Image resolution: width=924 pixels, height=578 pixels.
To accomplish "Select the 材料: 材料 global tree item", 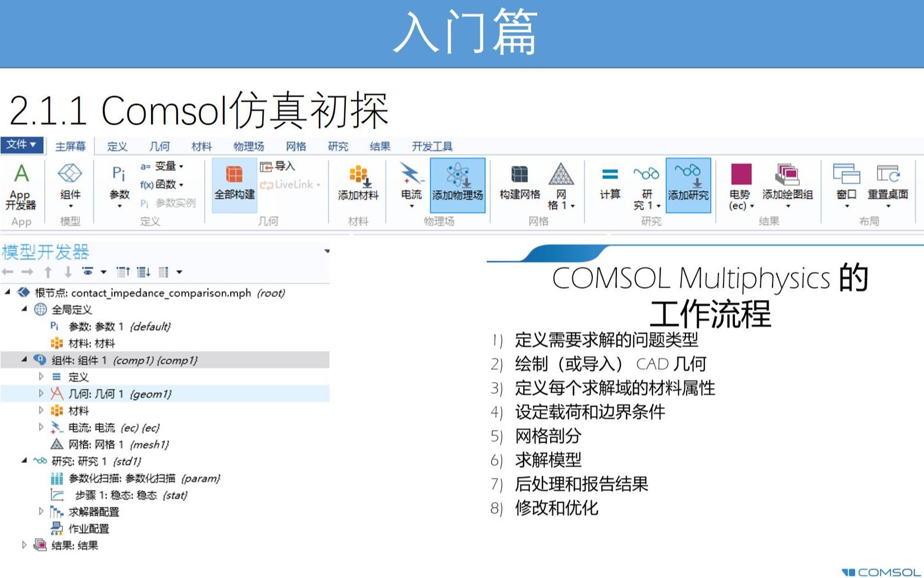I will [83, 343].
